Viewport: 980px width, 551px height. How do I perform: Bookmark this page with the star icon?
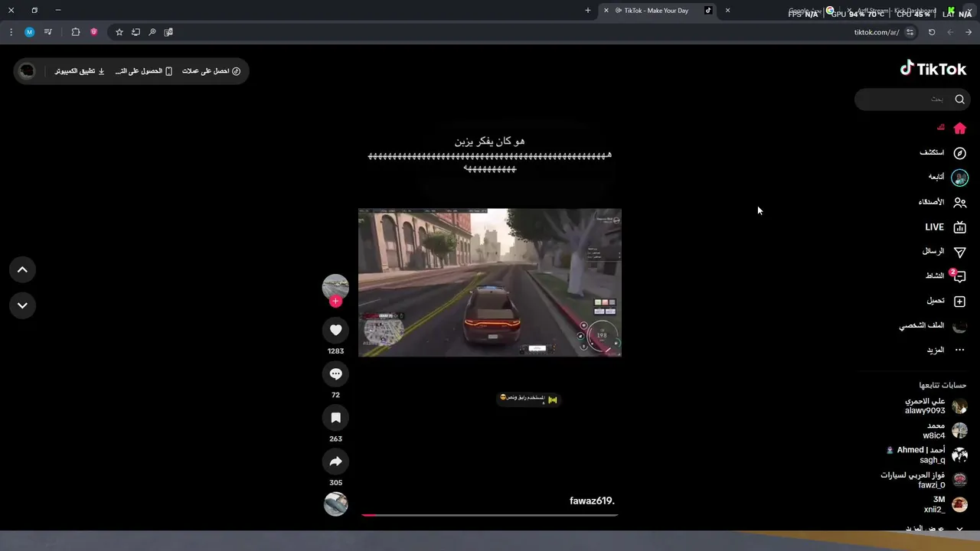pos(119,32)
